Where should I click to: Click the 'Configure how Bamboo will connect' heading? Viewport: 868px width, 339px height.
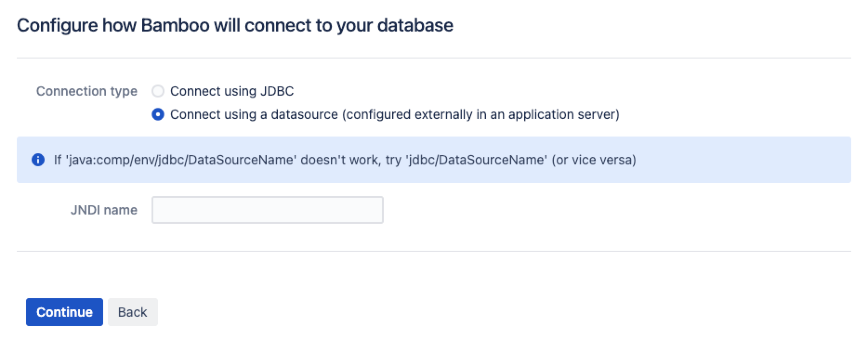tap(235, 25)
